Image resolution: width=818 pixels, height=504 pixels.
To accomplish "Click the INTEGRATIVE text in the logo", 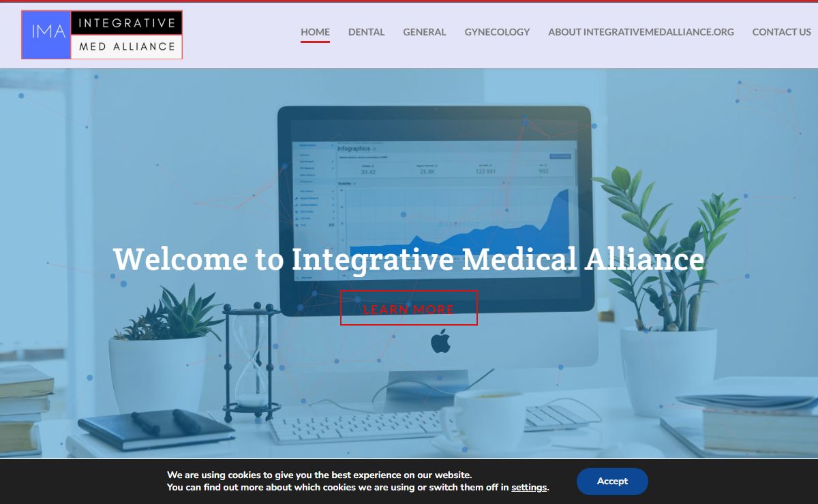I will pyautogui.click(x=127, y=23).
